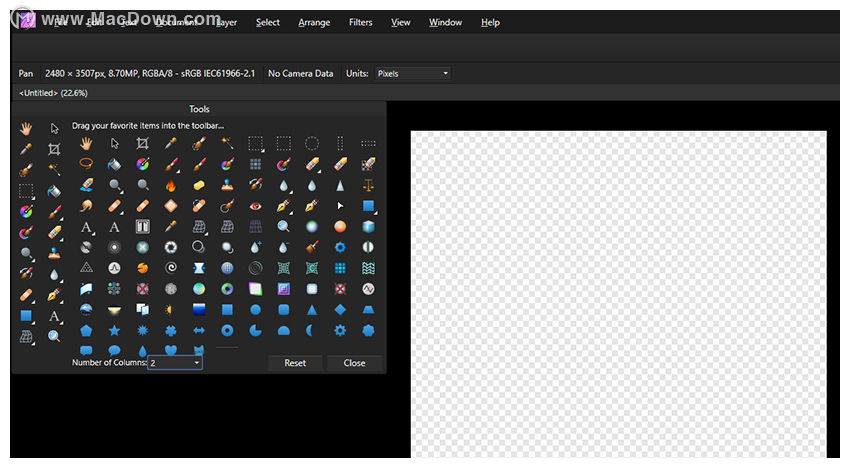Switch to the <Untitled> (22.6%) document tab
The height and width of the screenshot is (468, 850).
pyautogui.click(x=53, y=93)
